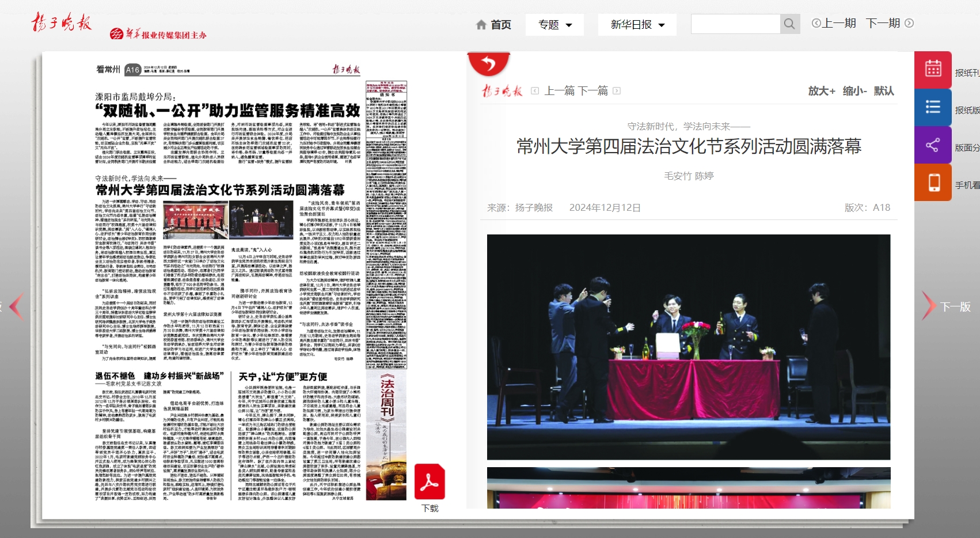
Task: Click the purple share icon
Action: 933,145
